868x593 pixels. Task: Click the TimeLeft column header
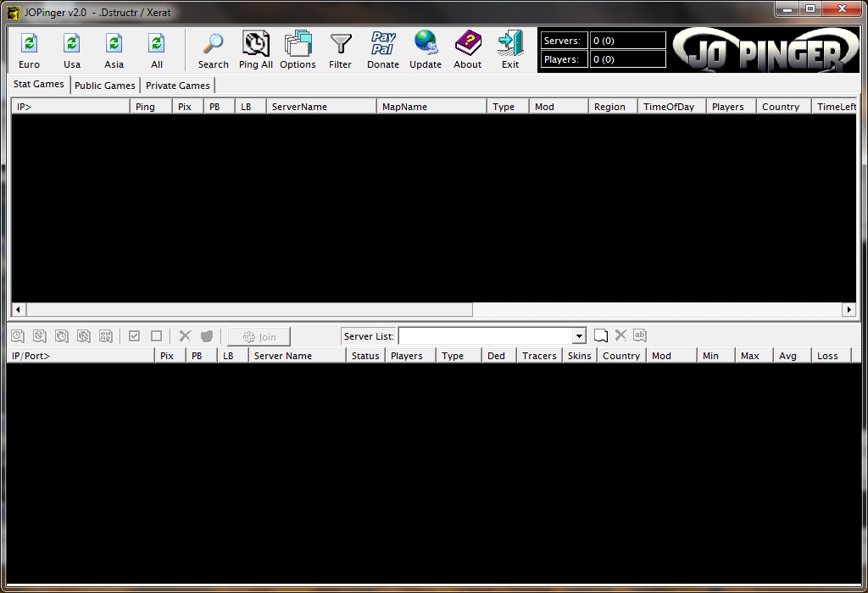(834, 107)
